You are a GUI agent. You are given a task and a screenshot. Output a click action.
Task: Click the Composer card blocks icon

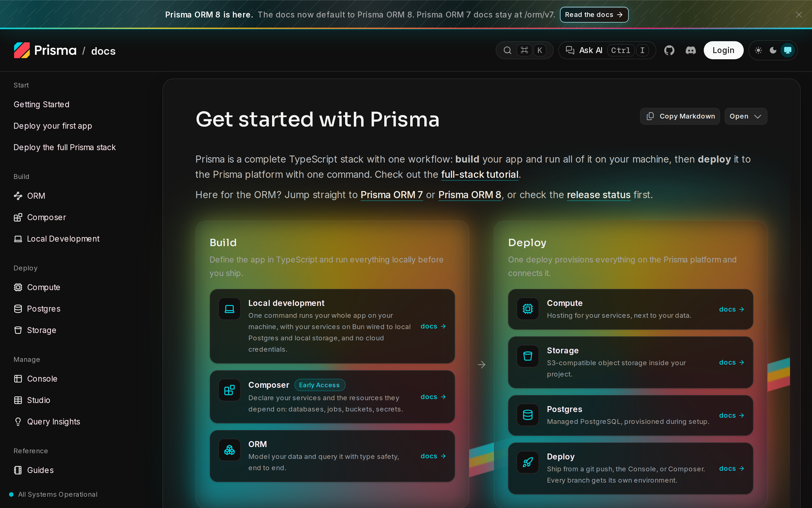[230, 390]
